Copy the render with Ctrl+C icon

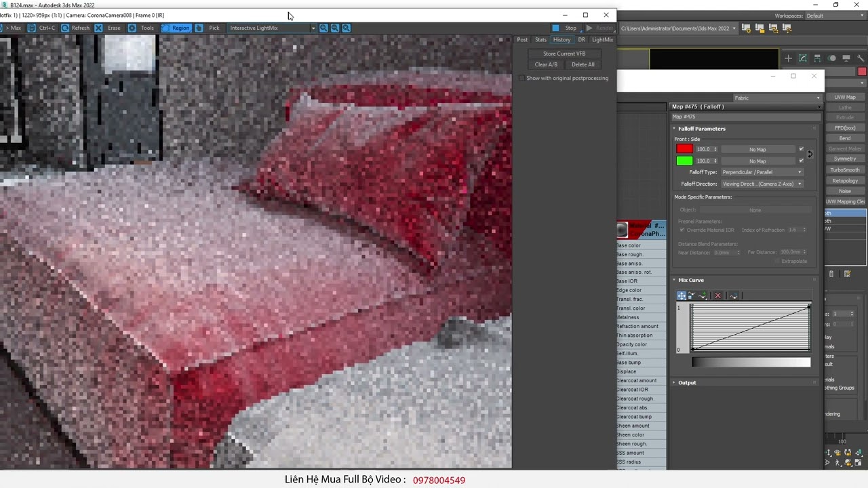(x=31, y=28)
